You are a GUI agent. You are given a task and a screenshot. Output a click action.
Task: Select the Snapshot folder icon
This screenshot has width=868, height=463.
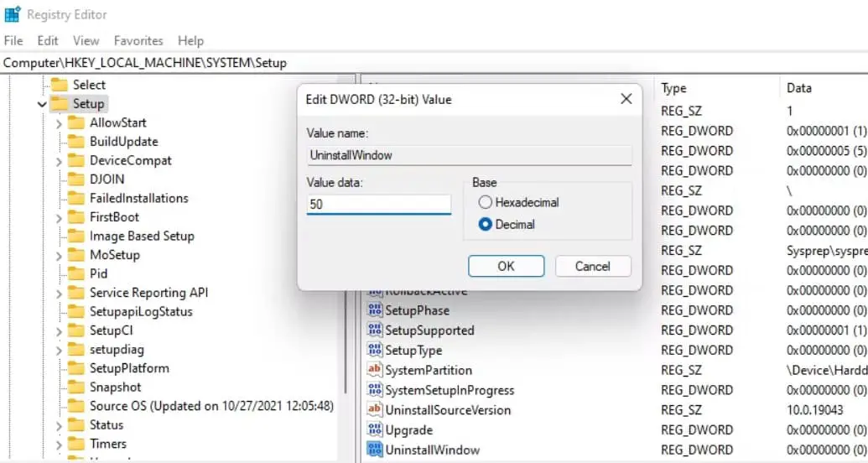[x=75, y=388]
